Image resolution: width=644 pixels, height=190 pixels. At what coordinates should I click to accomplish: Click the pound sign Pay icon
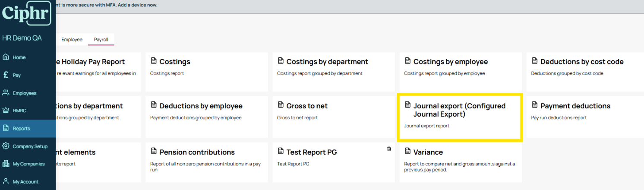[6, 75]
